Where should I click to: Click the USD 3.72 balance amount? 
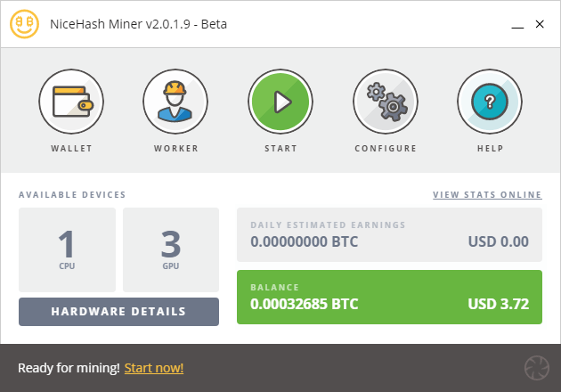click(499, 304)
